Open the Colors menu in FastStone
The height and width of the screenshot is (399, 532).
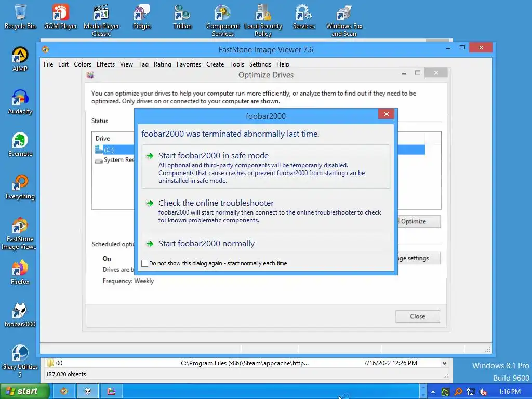tap(83, 64)
